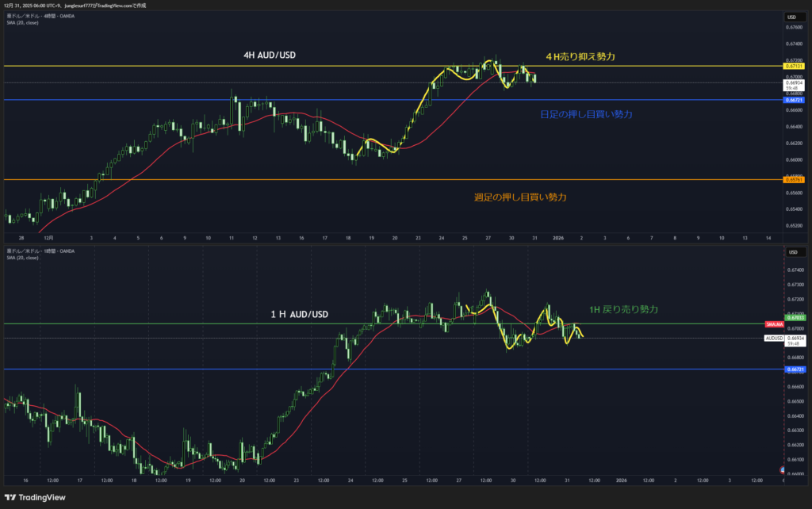
Task: Select the "1H 戻り売り勢力" green text label
Action: pyautogui.click(x=623, y=309)
